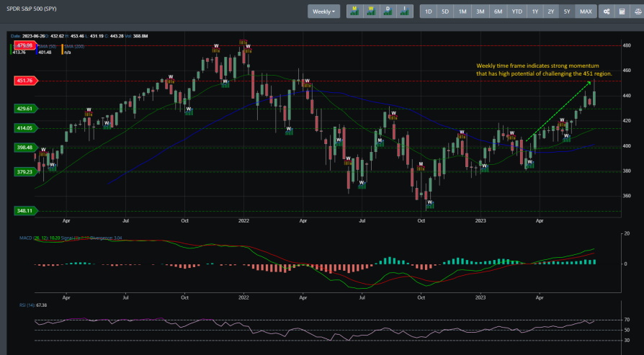Click the orange SMA (200) color bar
644x355 pixels.
[61, 49]
